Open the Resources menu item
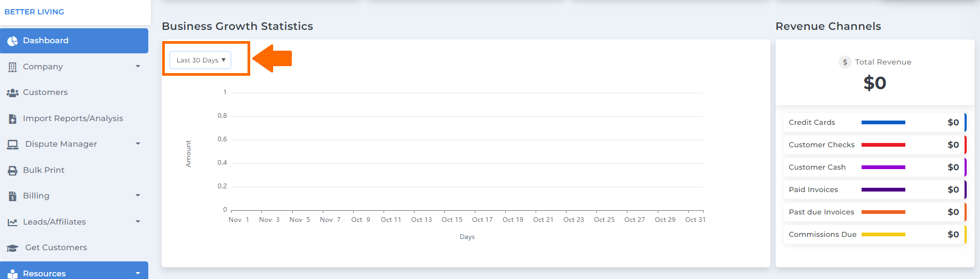 [74, 271]
